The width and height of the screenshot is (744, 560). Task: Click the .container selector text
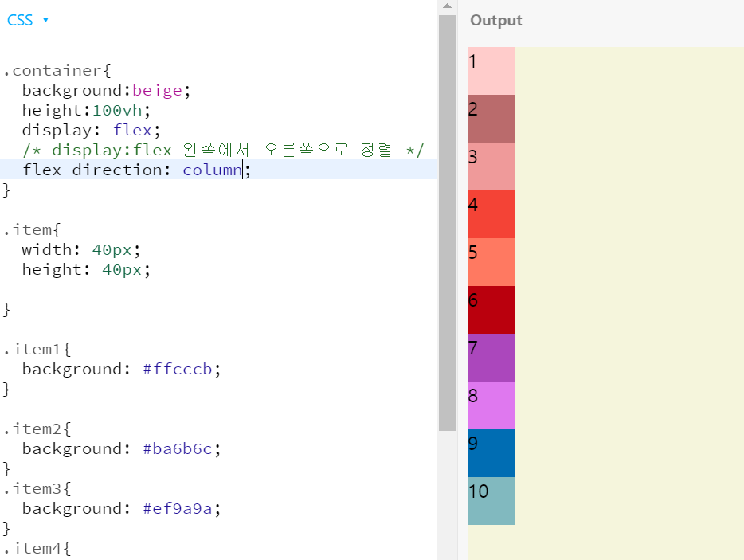pyautogui.click(x=42, y=70)
